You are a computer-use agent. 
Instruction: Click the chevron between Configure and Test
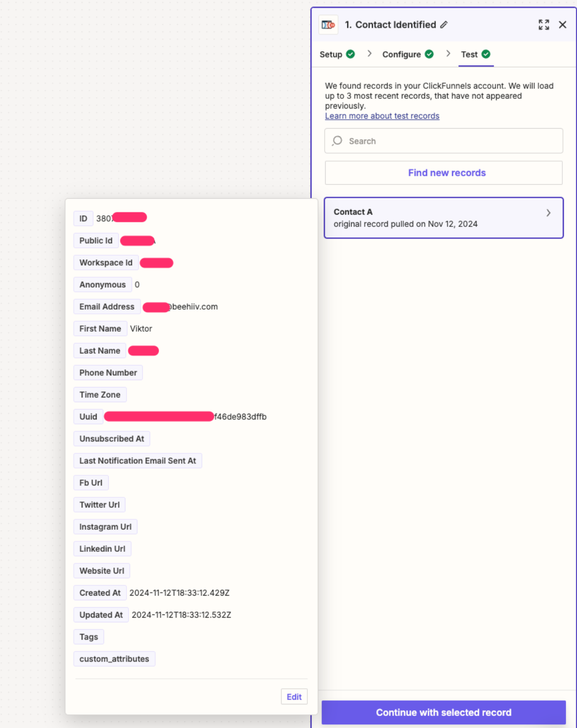pos(448,53)
